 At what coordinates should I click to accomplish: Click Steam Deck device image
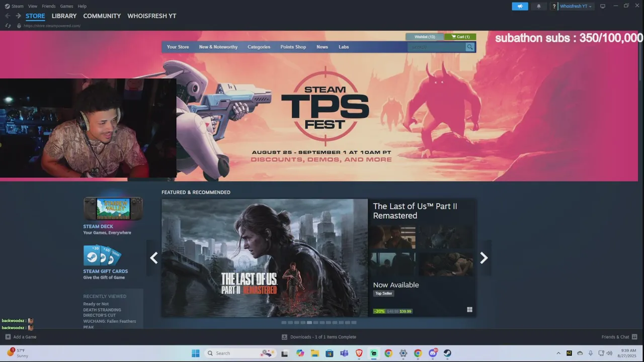113,208
